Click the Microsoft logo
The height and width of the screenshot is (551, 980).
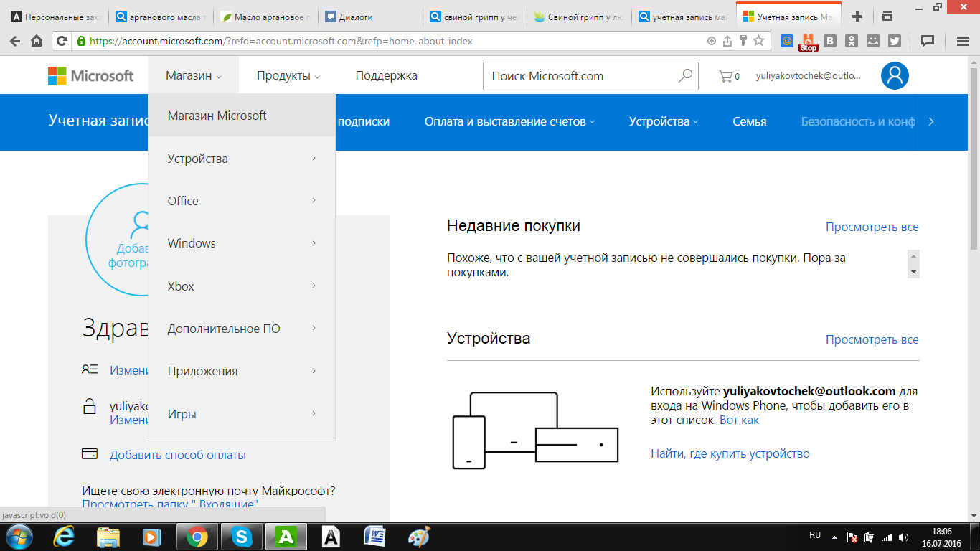coord(90,76)
